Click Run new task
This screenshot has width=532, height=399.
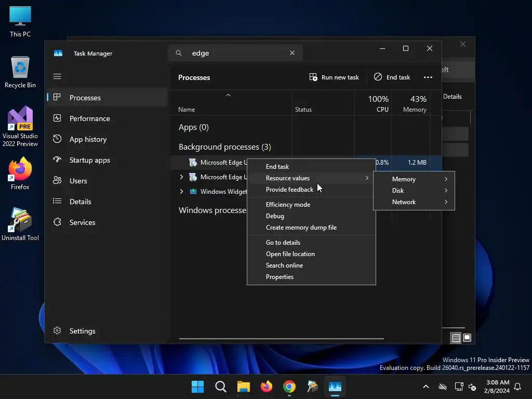coord(334,77)
